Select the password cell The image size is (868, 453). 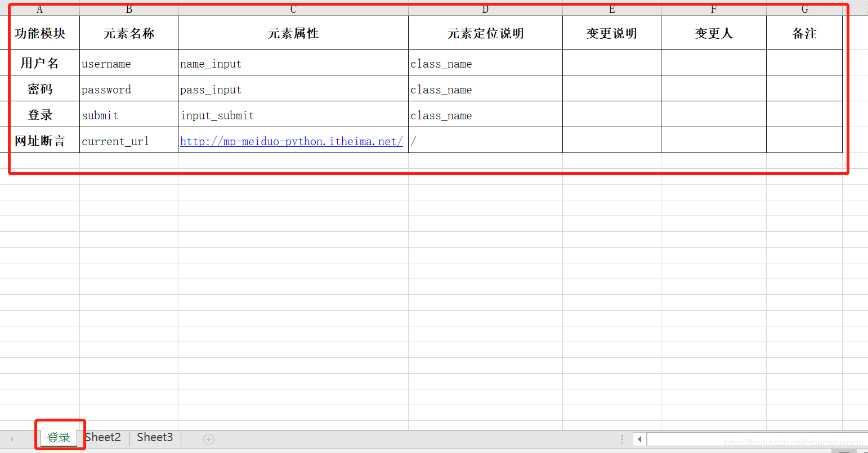click(129, 88)
